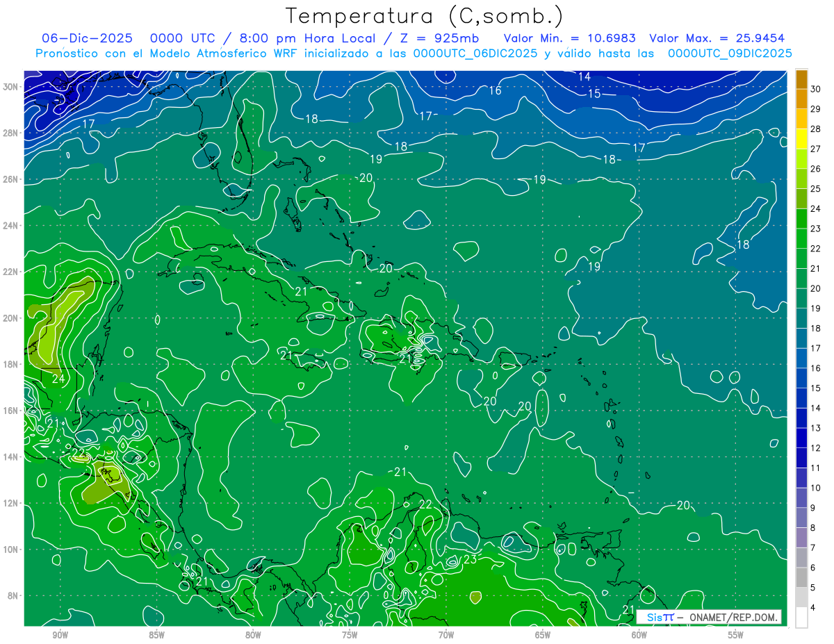Click the "11" value on the color legend

[816, 468]
